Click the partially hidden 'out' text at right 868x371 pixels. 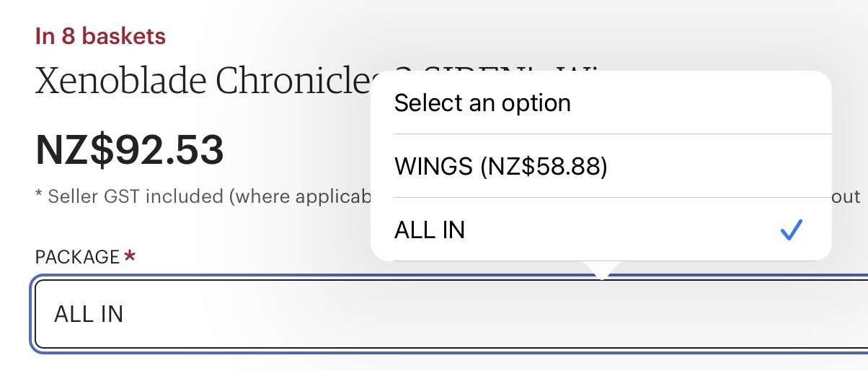(x=849, y=196)
